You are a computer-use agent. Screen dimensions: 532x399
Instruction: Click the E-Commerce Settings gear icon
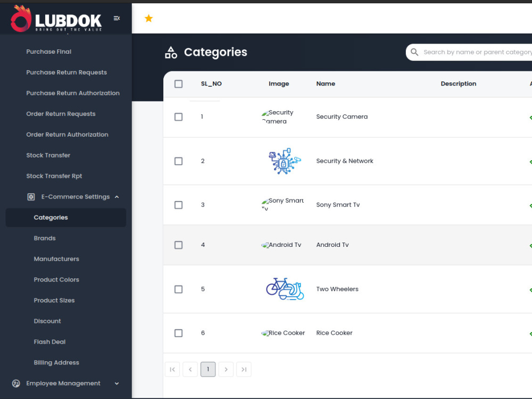pos(31,196)
